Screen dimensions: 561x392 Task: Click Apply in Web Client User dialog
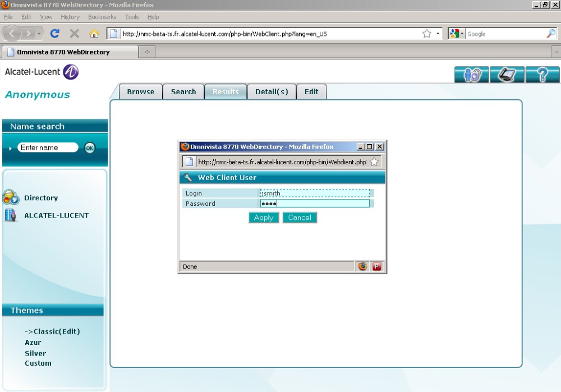pyautogui.click(x=264, y=218)
